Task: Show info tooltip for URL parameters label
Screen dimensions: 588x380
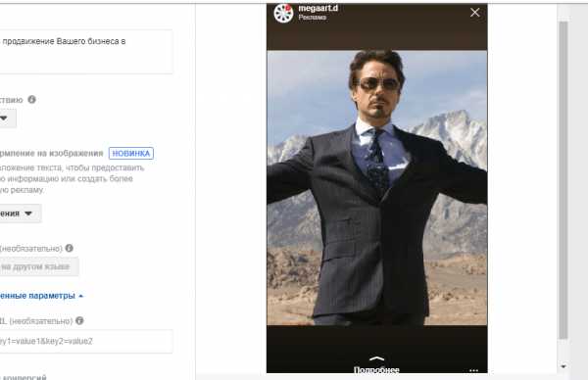Action: click(x=79, y=320)
